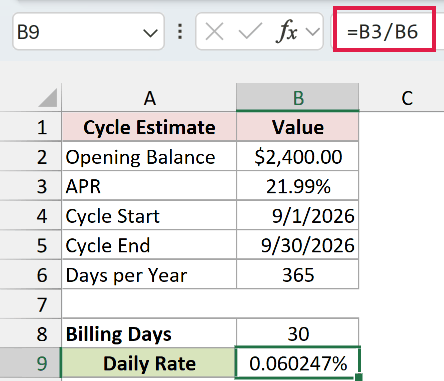Select the Daily Rate label cell
This screenshot has width=444, height=381.
[149, 363]
